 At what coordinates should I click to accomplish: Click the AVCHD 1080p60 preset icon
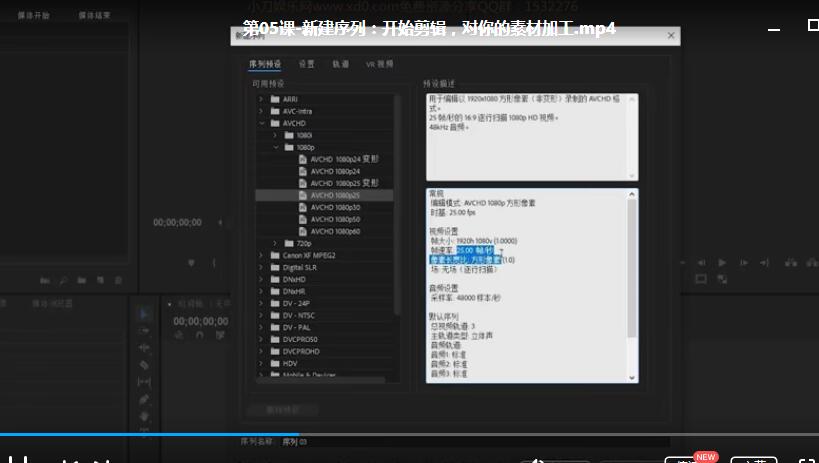(303, 231)
